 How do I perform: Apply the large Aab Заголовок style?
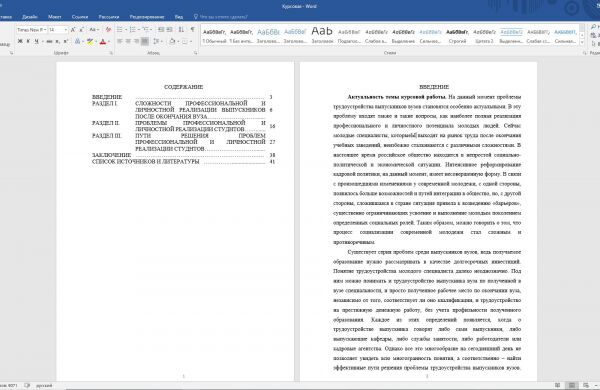click(x=322, y=36)
